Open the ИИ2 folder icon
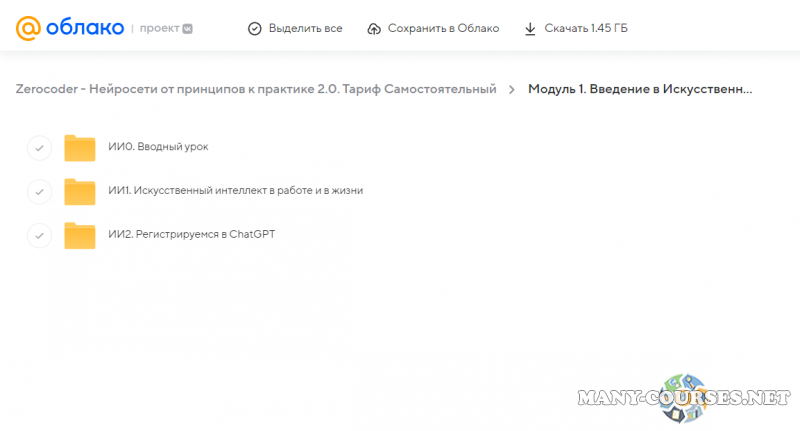This screenshot has width=800, height=431. pyautogui.click(x=79, y=235)
